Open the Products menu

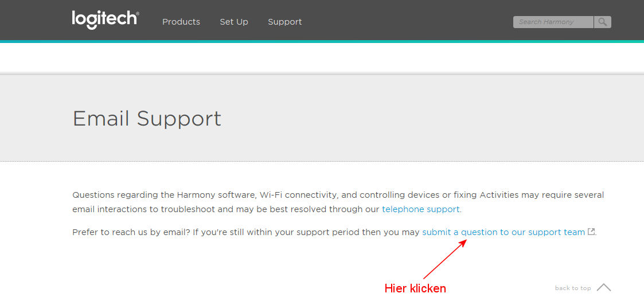[181, 22]
